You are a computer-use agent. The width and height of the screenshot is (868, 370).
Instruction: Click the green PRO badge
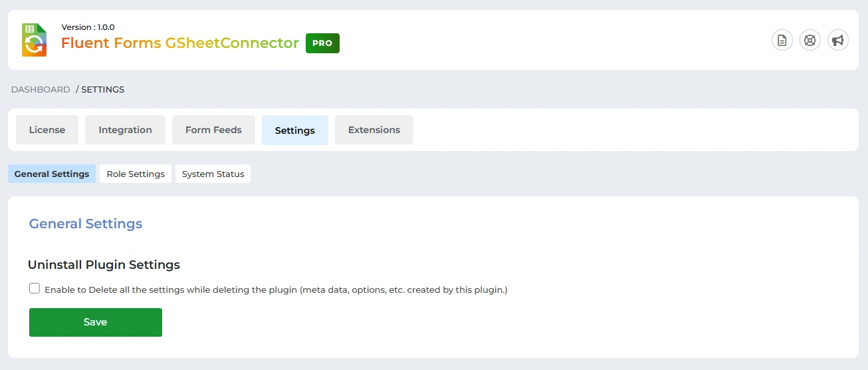click(x=322, y=43)
